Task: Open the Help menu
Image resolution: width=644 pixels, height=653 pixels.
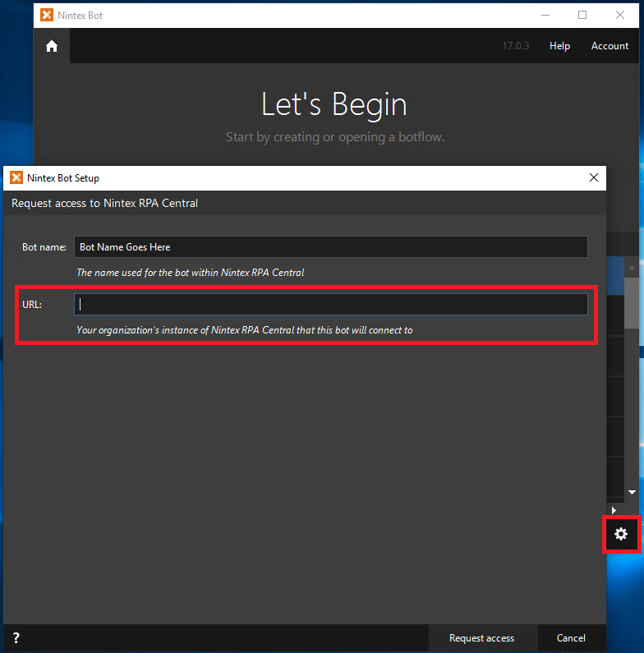Action: (559, 46)
